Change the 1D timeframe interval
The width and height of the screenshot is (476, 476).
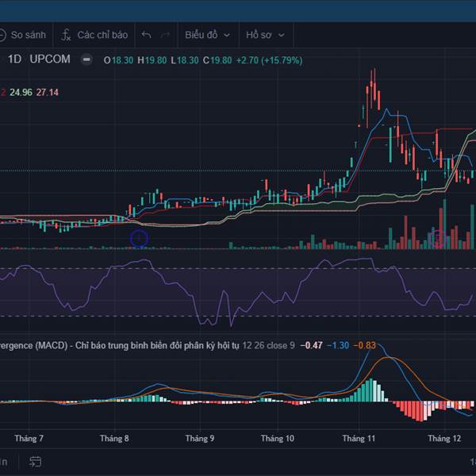point(14,59)
